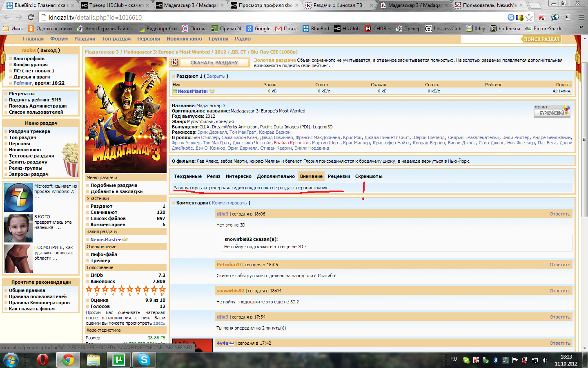Click the volume speaker tray icon
The width and height of the screenshot is (588, 368).
coord(545,360)
